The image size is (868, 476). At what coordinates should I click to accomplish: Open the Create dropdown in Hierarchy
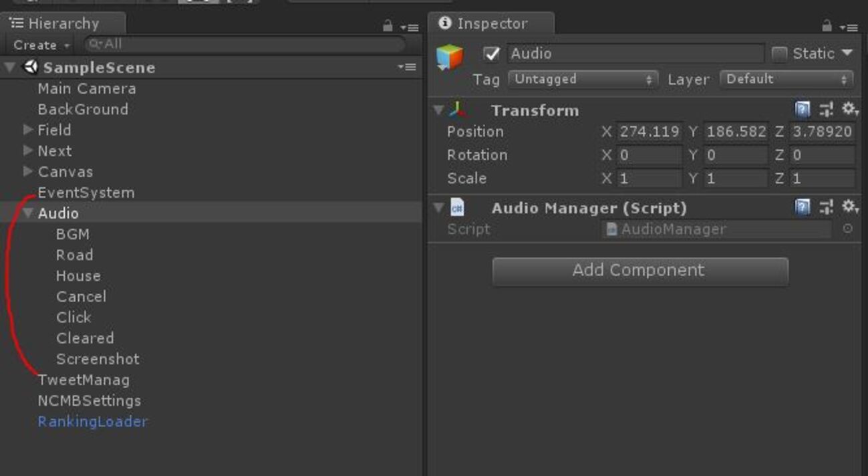pos(41,45)
